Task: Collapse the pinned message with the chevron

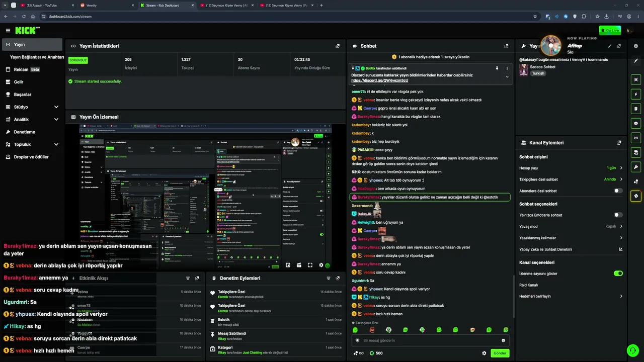Action: (x=507, y=77)
